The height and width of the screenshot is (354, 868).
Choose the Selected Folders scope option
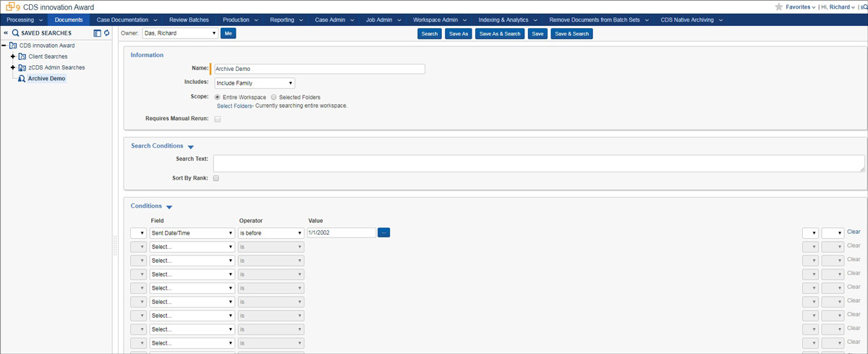(x=273, y=97)
